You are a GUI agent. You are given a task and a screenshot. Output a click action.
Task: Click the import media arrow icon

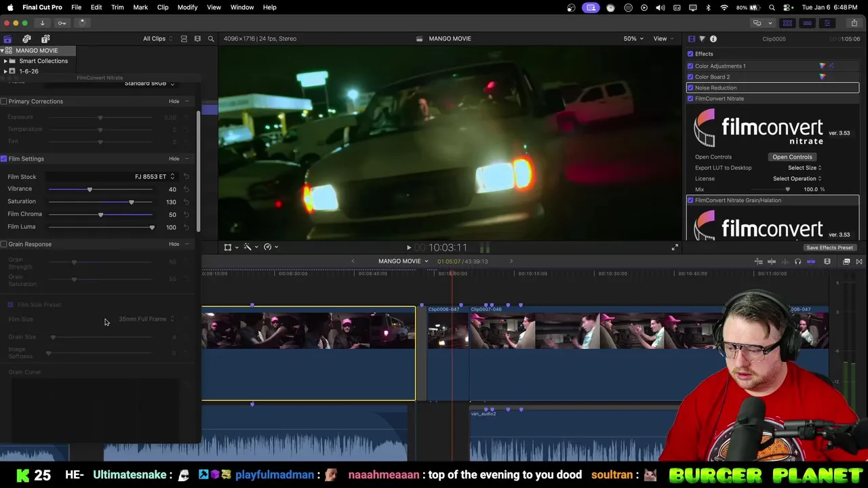point(42,23)
